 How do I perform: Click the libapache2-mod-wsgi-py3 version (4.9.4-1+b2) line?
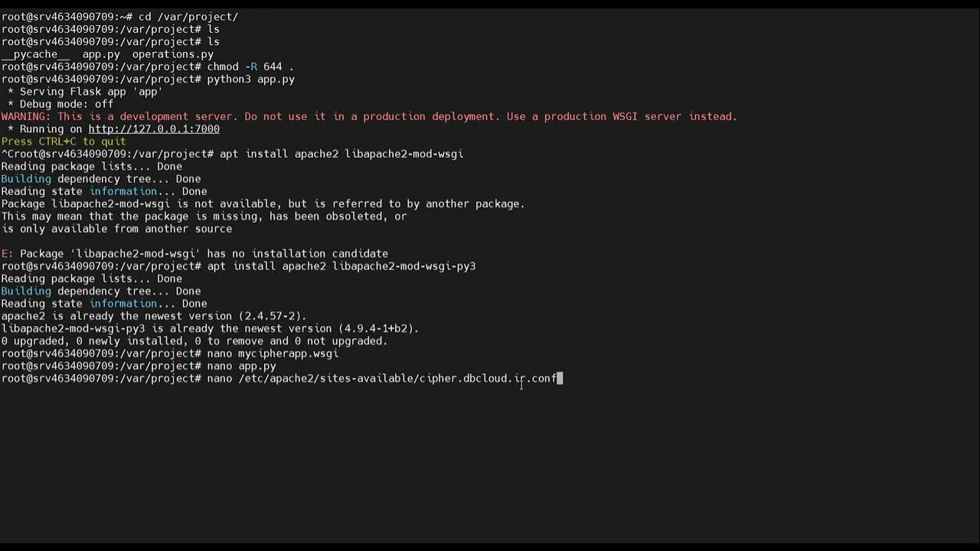pos(210,328)
